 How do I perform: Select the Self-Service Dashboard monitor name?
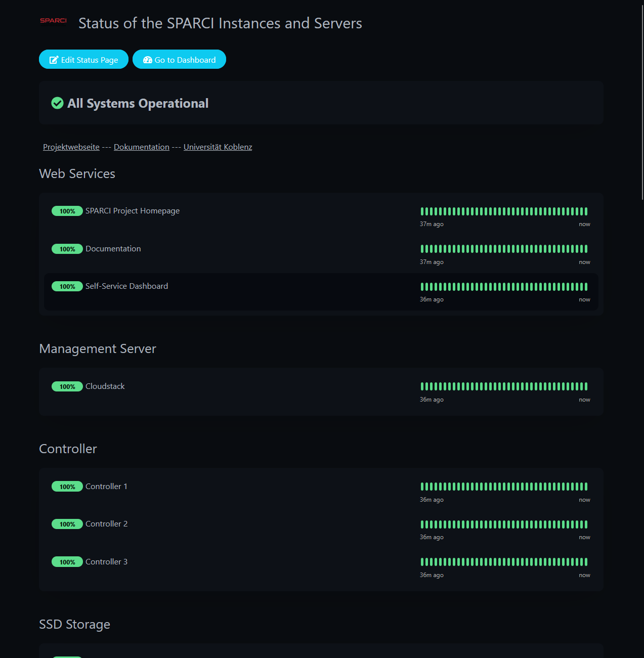pyautogui.click(x=126, y=286)
